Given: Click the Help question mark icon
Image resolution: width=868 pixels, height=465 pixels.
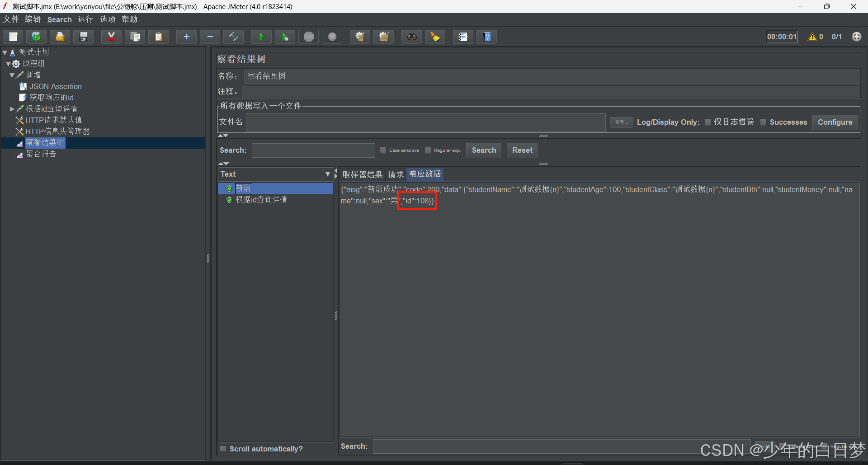Looking at the screenshot, I should (487, 37).
